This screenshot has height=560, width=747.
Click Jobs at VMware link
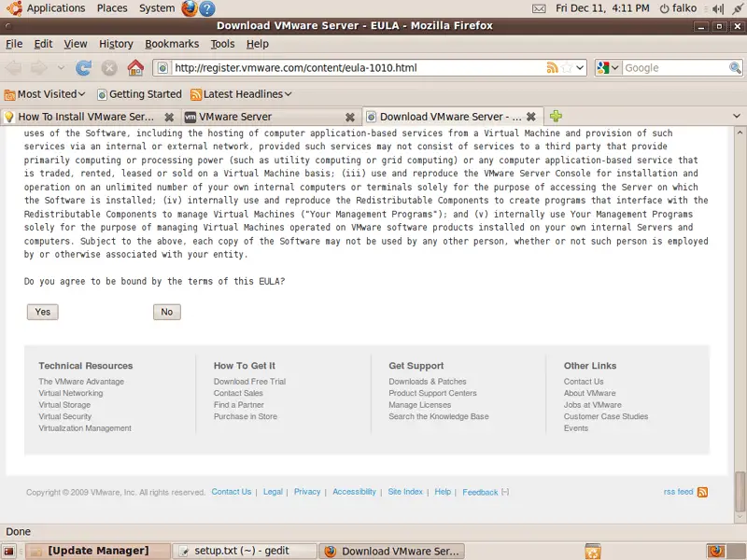point(593,405)
